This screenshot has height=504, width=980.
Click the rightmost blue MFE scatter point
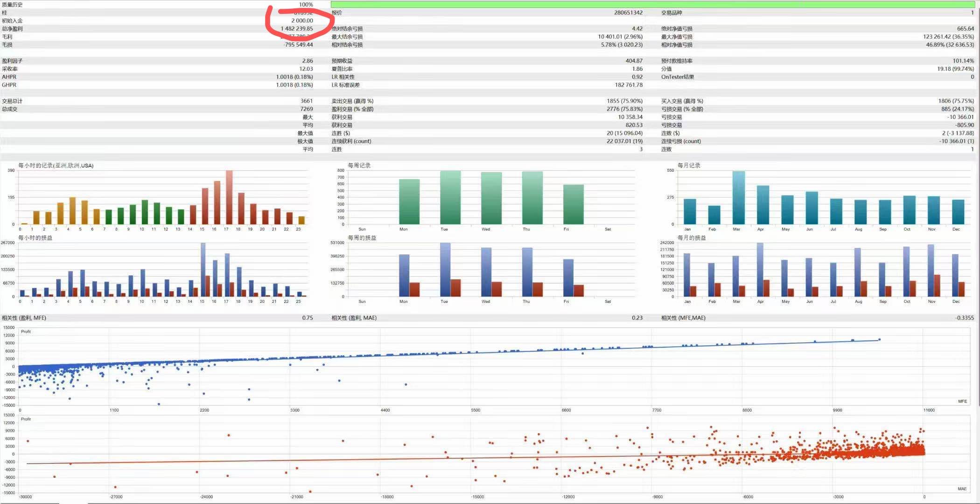880,339
